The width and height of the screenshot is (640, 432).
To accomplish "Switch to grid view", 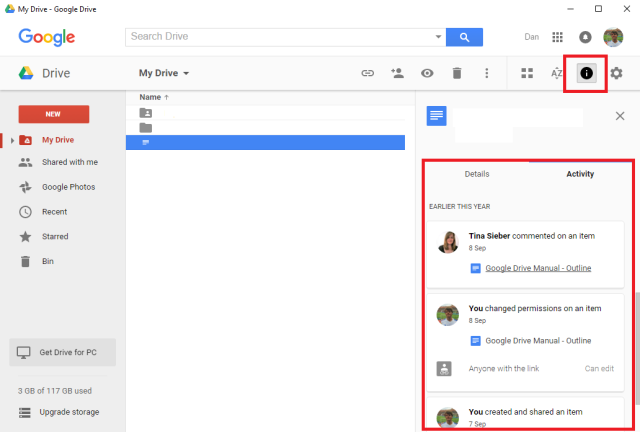I will (x=527, y=73).
